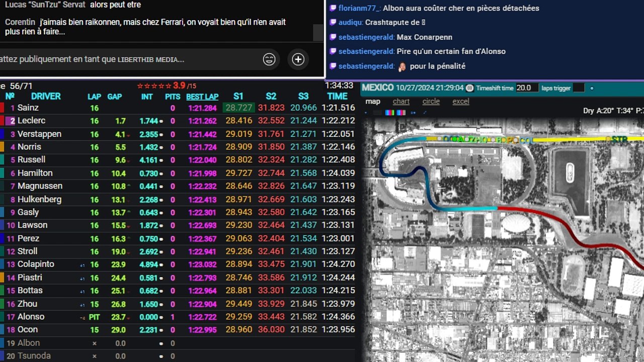Click the PITS column header
The height and width of the screenshot is (362, 644).
173,97
